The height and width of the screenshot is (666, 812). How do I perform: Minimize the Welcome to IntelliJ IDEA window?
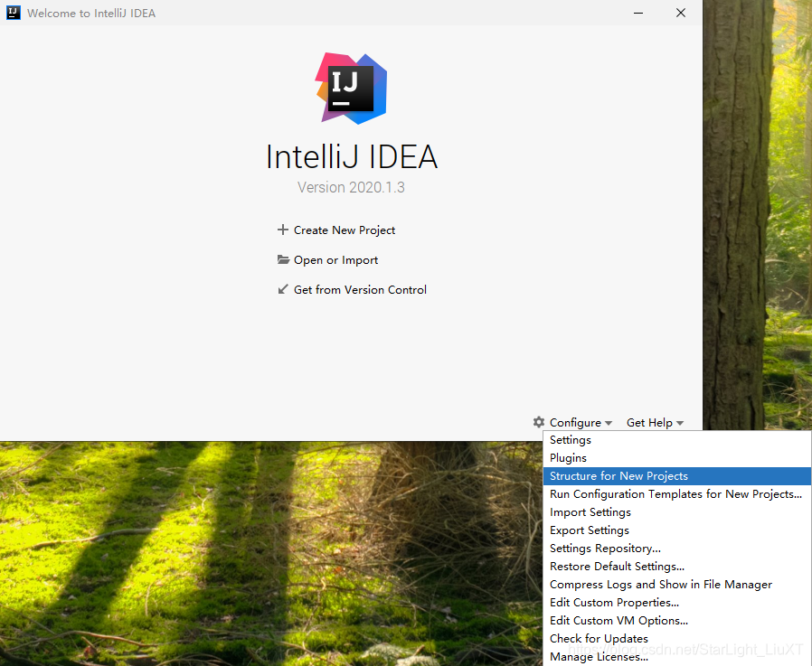(638, 13)
